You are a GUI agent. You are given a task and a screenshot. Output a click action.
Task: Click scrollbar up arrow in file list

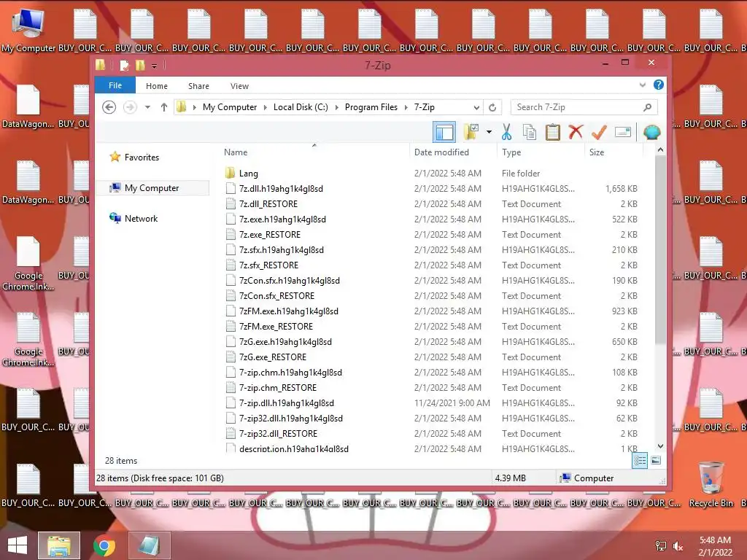[x=660, y=149]
